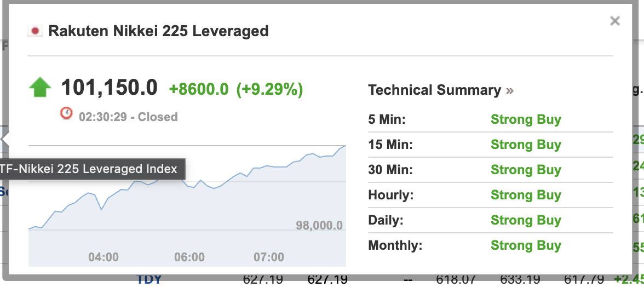Image resolution: width=644 pixels, height=287 pixels.
Task: Select the Hourly Strong Buy signal
Action: click(x=526, y=194)
